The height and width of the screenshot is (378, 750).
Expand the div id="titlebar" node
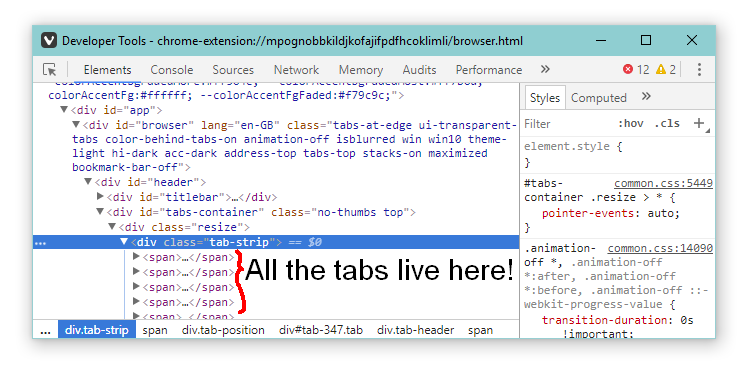point(100,196)
